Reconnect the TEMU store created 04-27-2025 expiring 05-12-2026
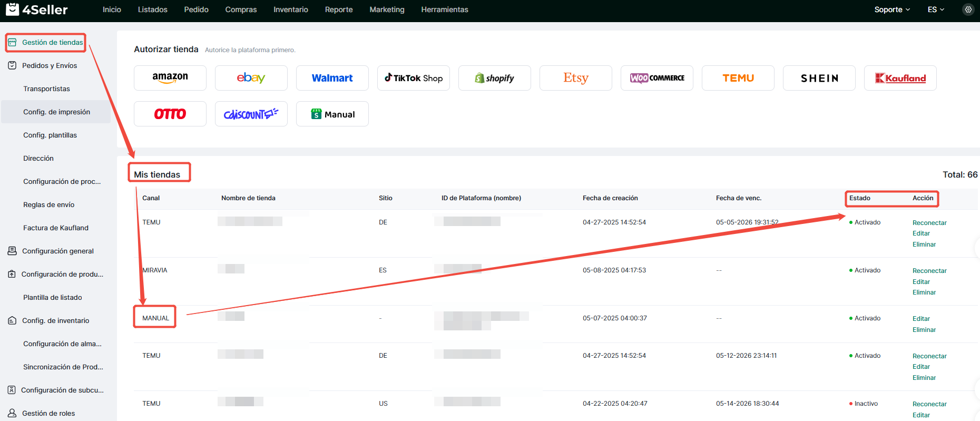Viewport: 980px width, 421px height. (x=929, y=356)
